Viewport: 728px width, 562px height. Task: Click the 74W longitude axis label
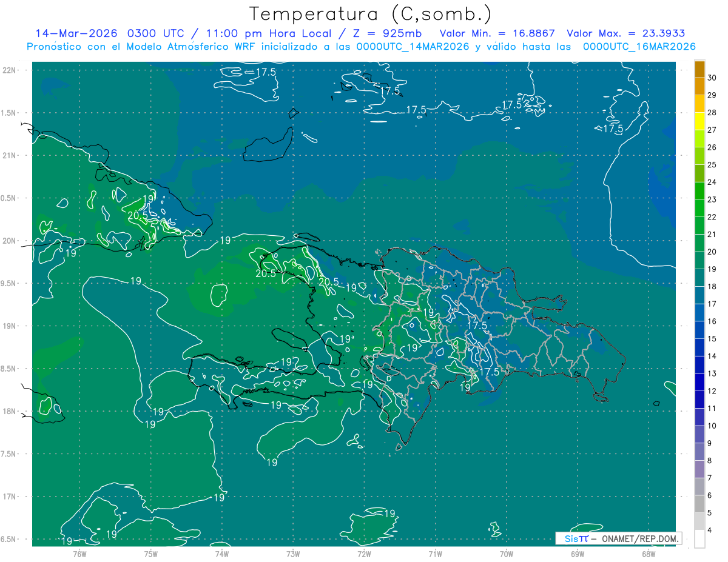222,554
